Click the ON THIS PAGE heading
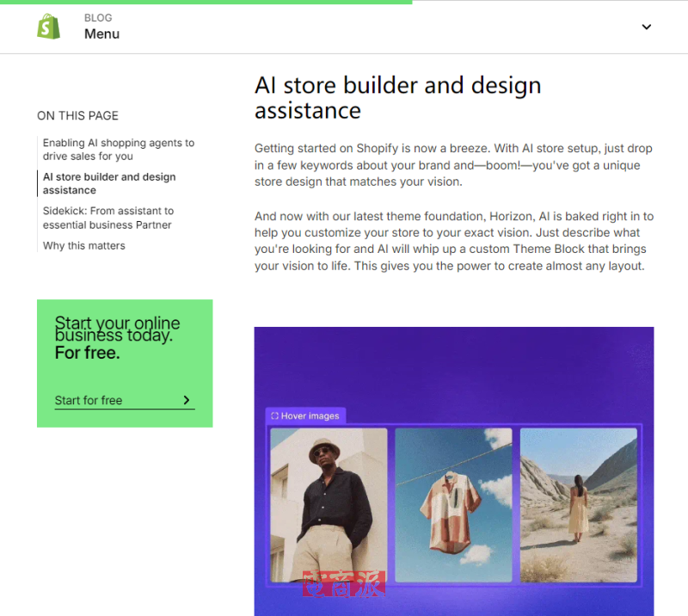The height and width of the screenshot is (616, 688). [77, 115]
